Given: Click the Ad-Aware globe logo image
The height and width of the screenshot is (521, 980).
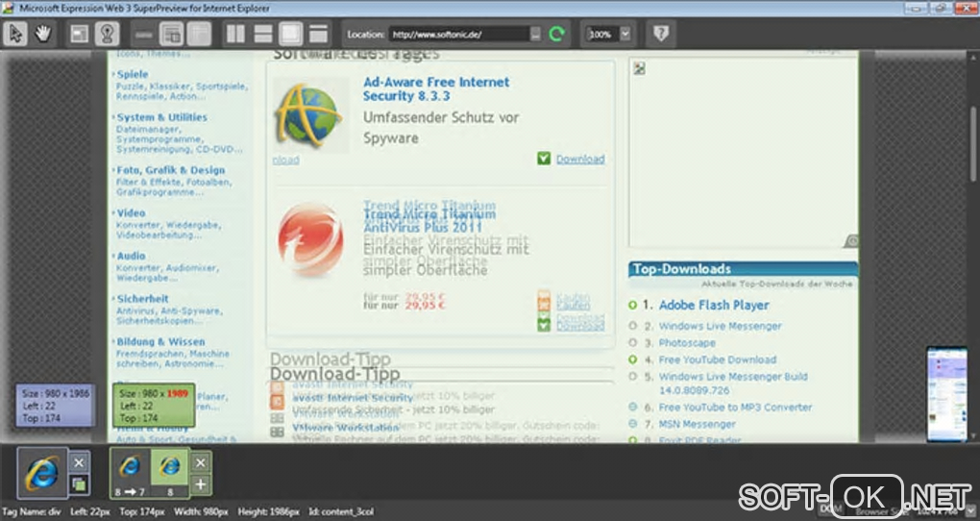Looking at the screenshot, I should click(x=310, y=115).
